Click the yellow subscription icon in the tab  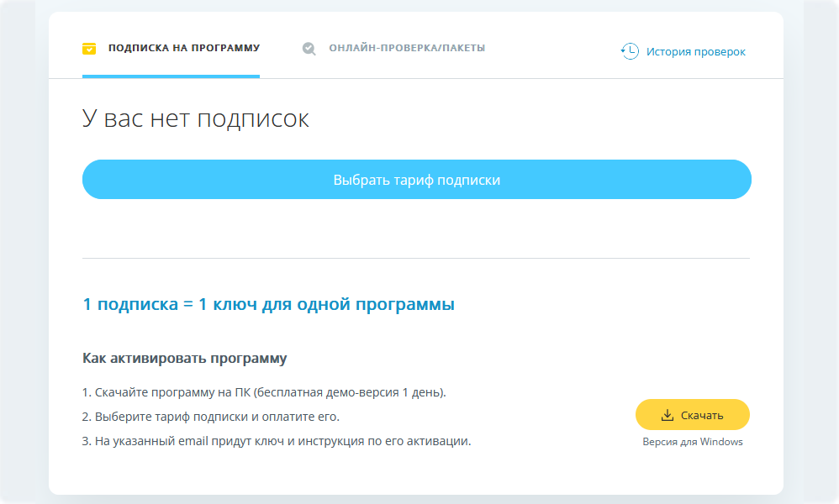[x=89, y=49]
